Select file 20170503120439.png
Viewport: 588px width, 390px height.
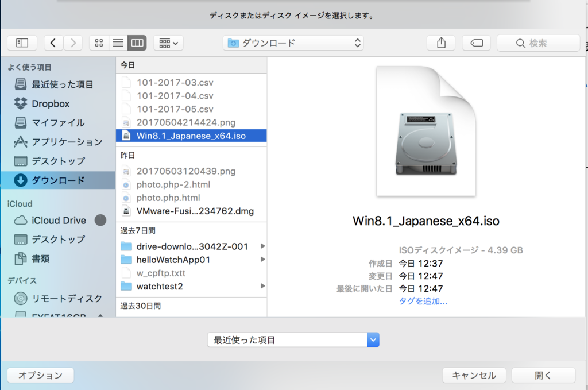point(191,171)
